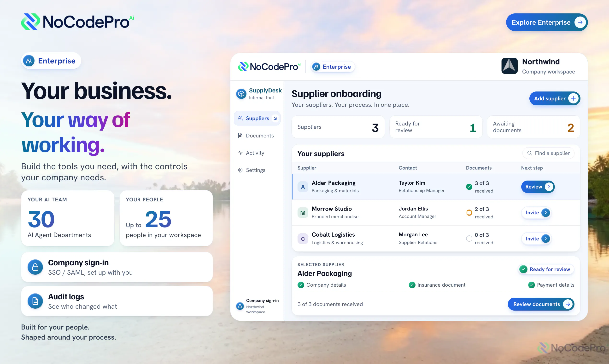Click Invite for Cobalt Logistics
Image resolution: width=609 pixels, height=364 pixels.
(x=536, y=239)
